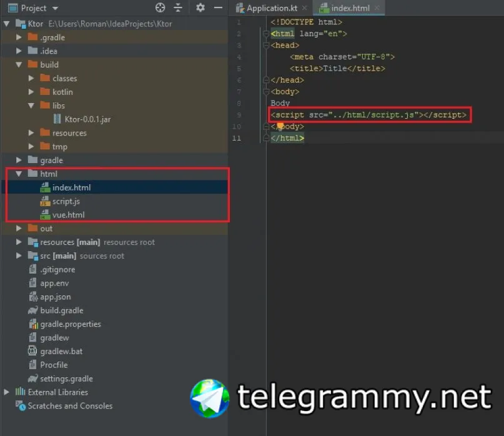Click the gradle.properties file icon
This screenshot has width=504, height=436.
[x=34, y=324]
